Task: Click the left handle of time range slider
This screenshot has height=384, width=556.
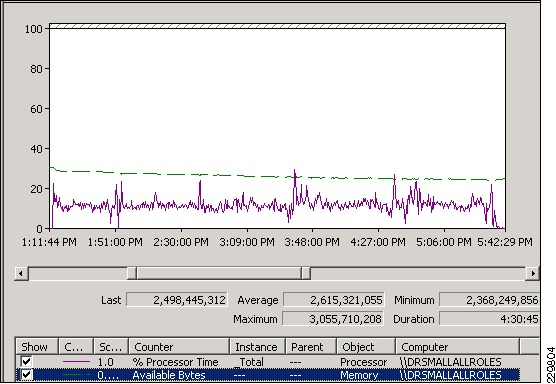Action: [x=132, y=273]
